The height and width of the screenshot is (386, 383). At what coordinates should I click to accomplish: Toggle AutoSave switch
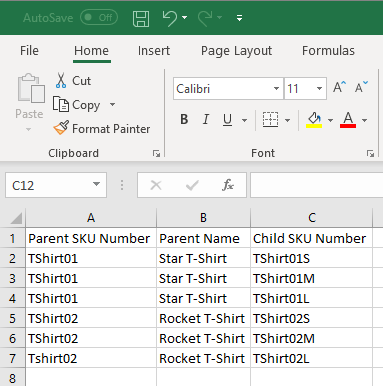[99, 17]
